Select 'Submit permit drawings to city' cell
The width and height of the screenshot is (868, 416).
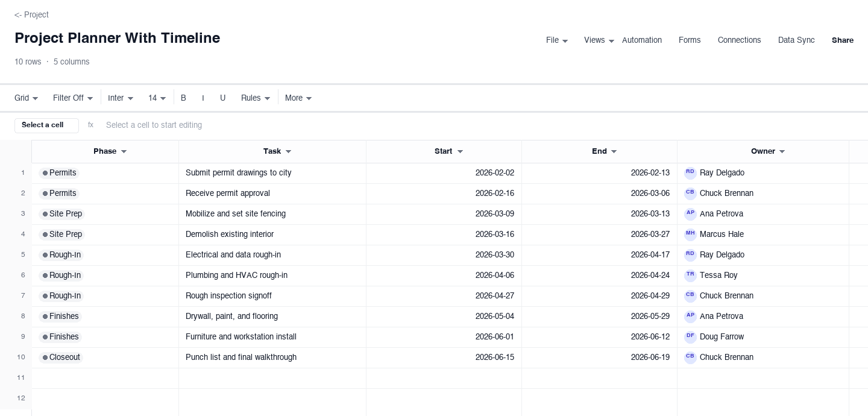click(x=272, y=173)
